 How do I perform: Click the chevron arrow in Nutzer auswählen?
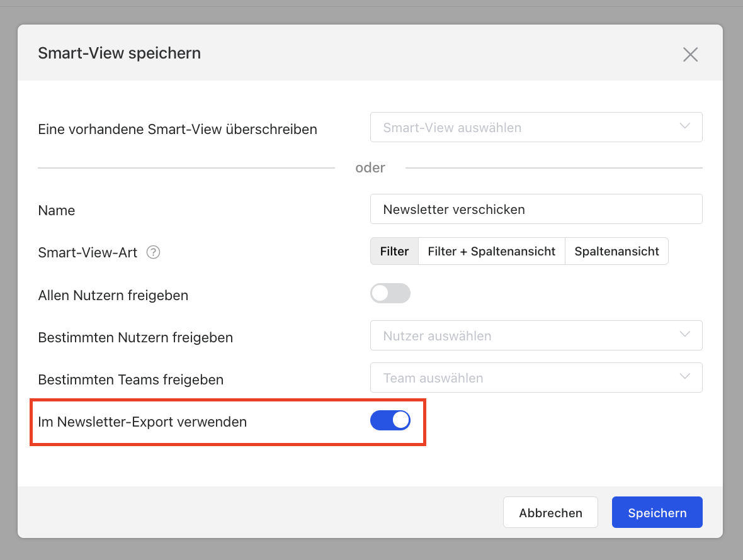click(685, 335)
